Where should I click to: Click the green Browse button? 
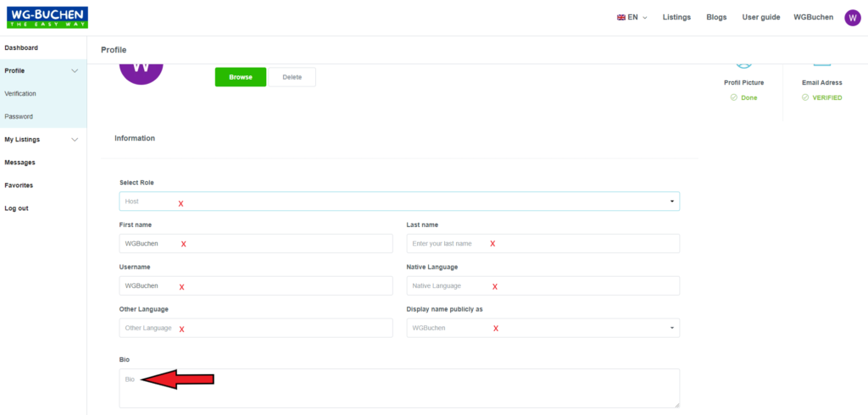pos(240,77)
